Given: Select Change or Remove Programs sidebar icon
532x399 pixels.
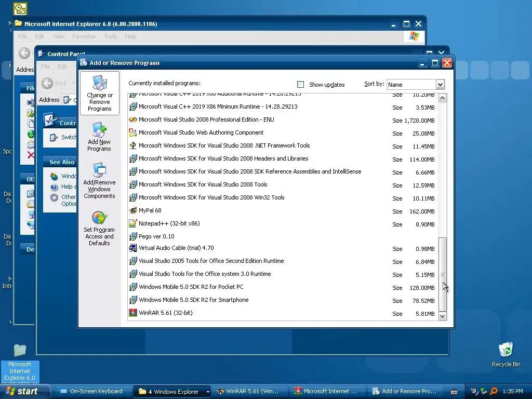Looking at the screenshot, I should point(99,94).
